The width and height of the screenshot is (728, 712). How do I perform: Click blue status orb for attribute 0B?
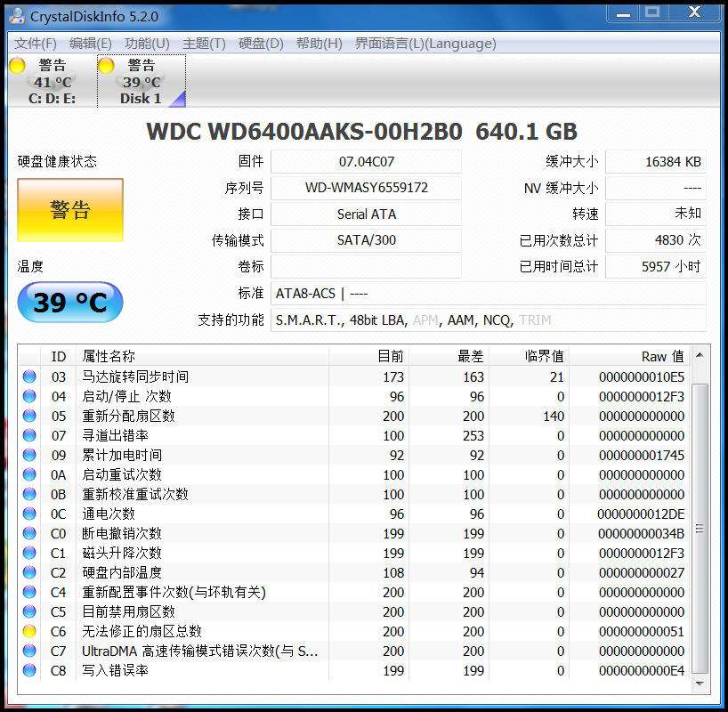coord(29,494)
